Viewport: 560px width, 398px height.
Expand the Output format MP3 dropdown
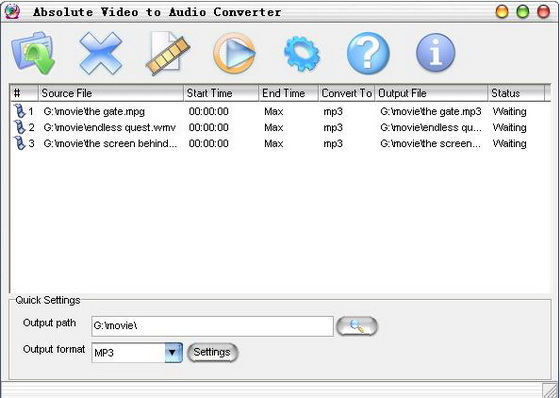pyautogui.click(x=174, y=353)
